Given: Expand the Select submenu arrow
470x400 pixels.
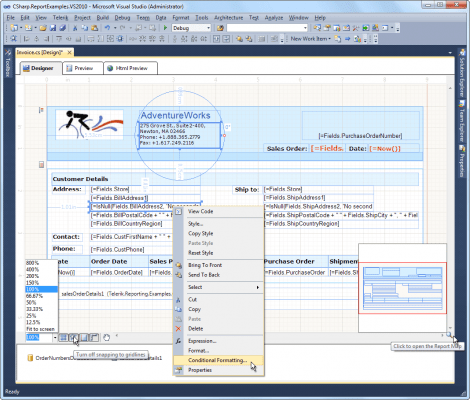Looking at the screenshot, I should coord(258,287).
